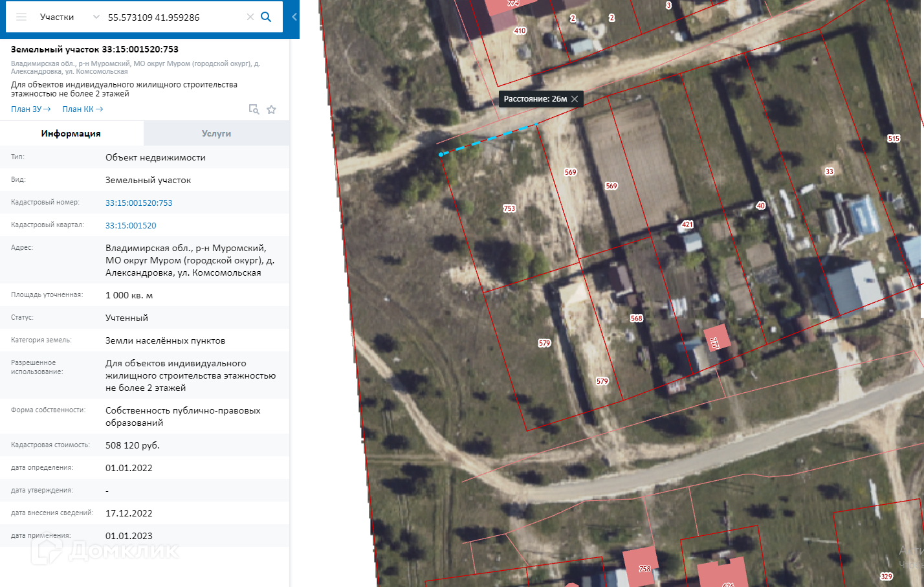The height and width of the screenshot is (587, 924).
Task: Clear the search field with X icon
Action: click(250, 17)
